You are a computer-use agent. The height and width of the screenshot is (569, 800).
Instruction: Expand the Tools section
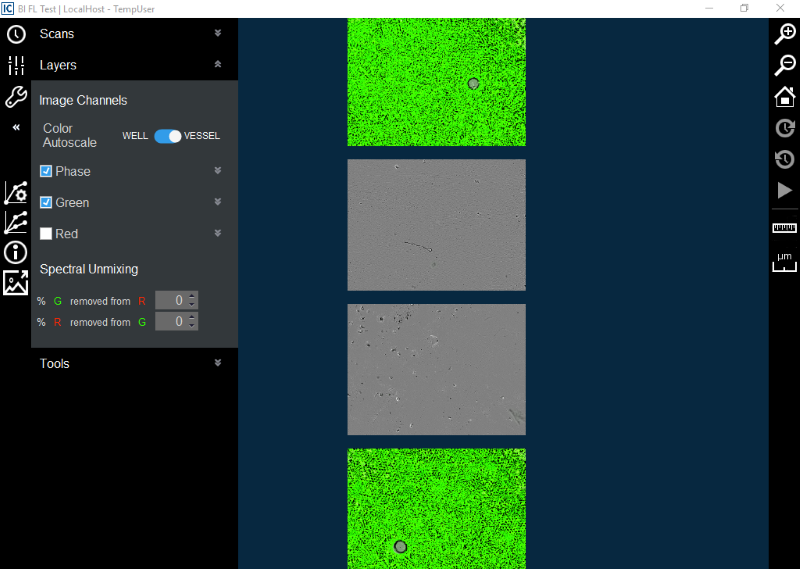pos(217,363)
